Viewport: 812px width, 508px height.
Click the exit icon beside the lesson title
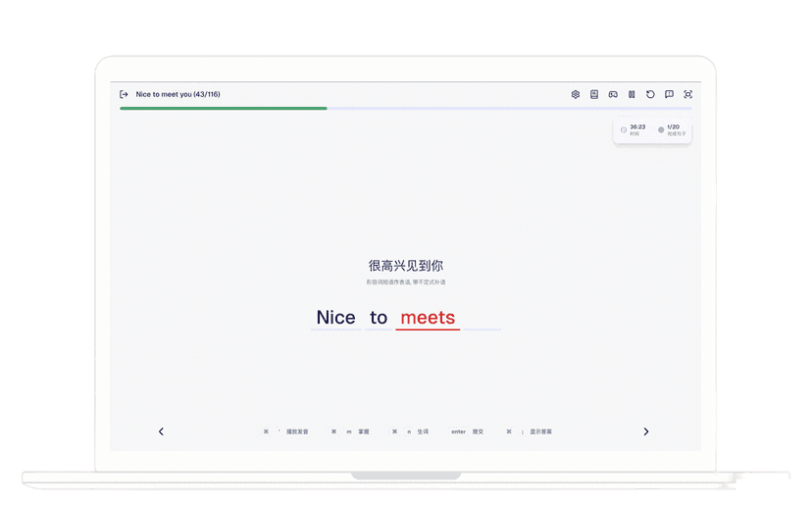pos(124,94)
